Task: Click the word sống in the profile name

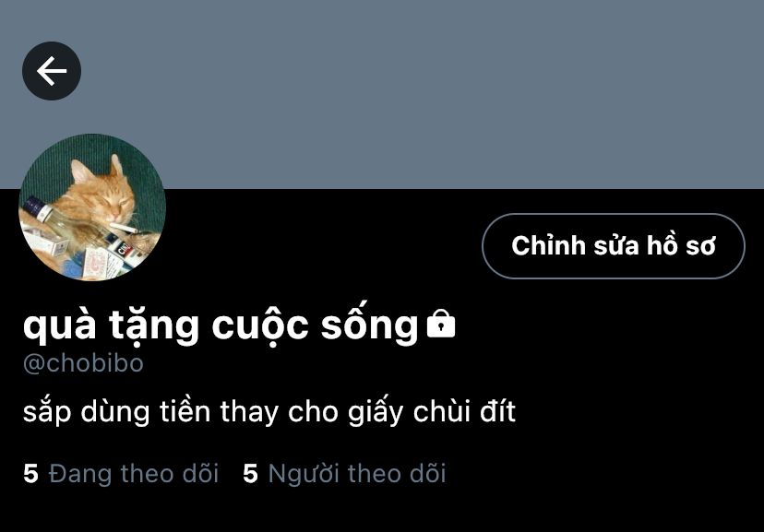Action: 369,325
